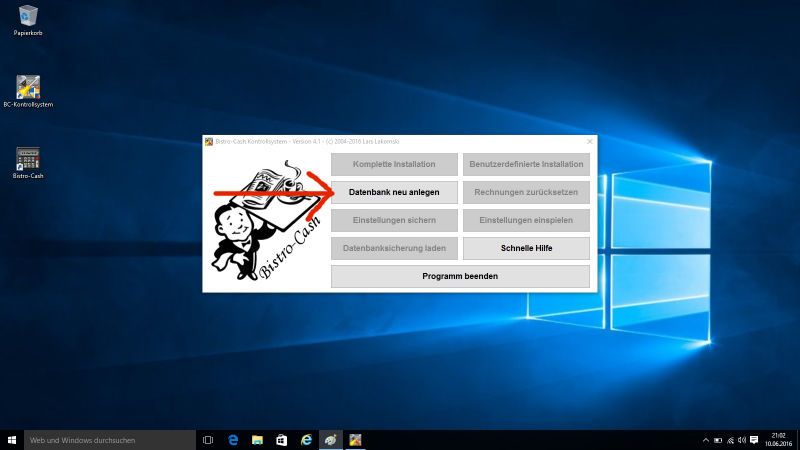Open File Explorer from the taskbar
The image size is (800, 450).
(x=257, y=440)
